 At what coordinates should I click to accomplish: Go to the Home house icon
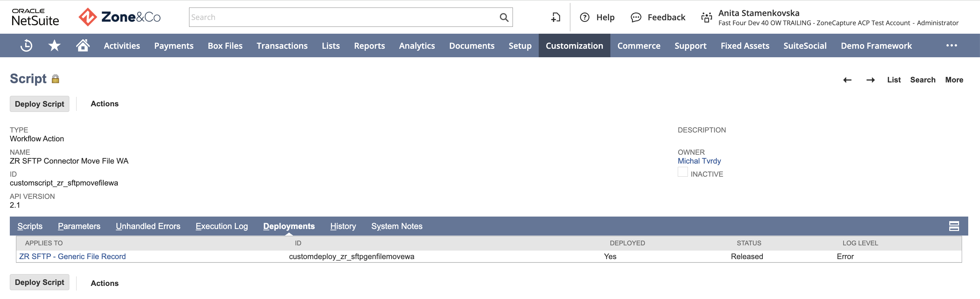(x=82, y=45)
